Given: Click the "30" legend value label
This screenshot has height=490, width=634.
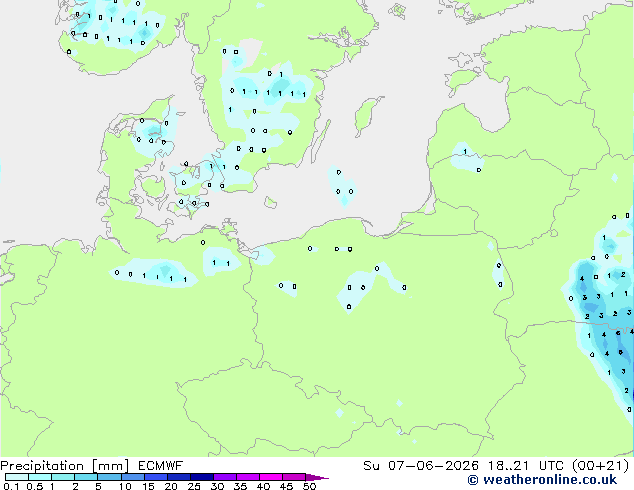Looking at the screenshot, I should [x=217, y=486].
